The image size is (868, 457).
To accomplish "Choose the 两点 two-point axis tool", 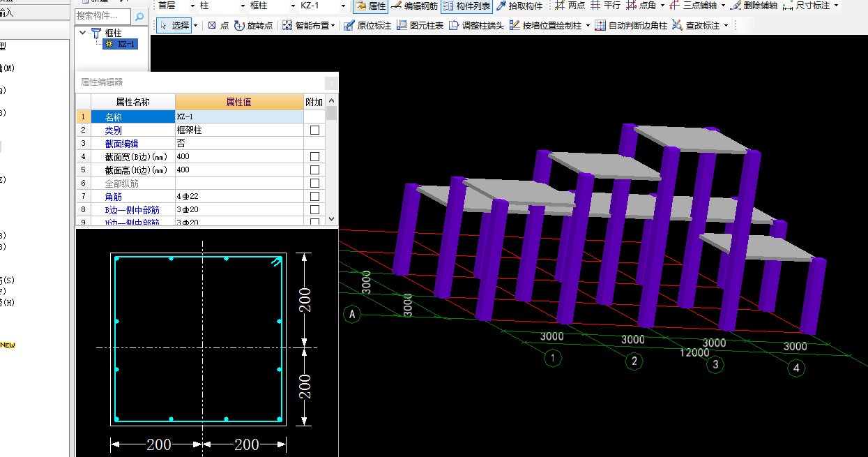I will [570, 6].
